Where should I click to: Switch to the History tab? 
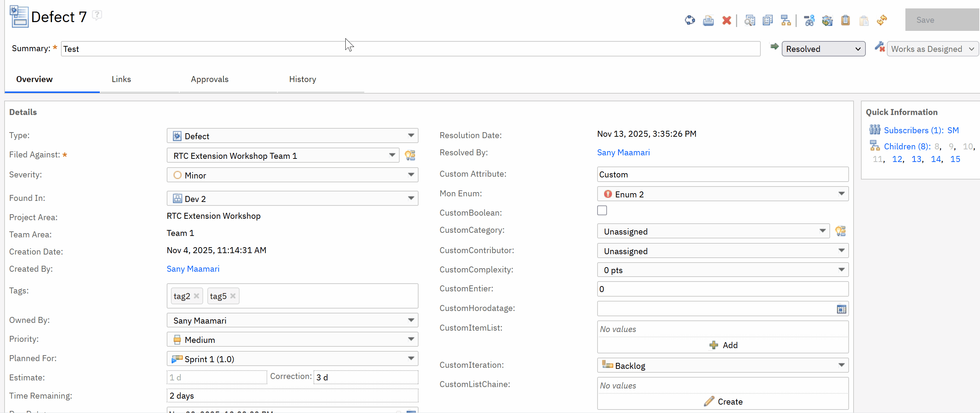tap(302, 79)
